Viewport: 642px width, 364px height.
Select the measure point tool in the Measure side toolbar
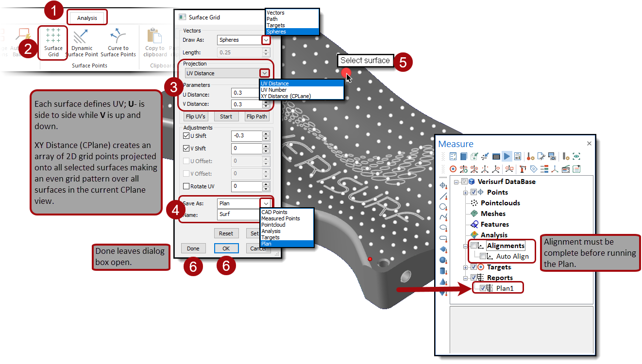click(x=443, y=185)
